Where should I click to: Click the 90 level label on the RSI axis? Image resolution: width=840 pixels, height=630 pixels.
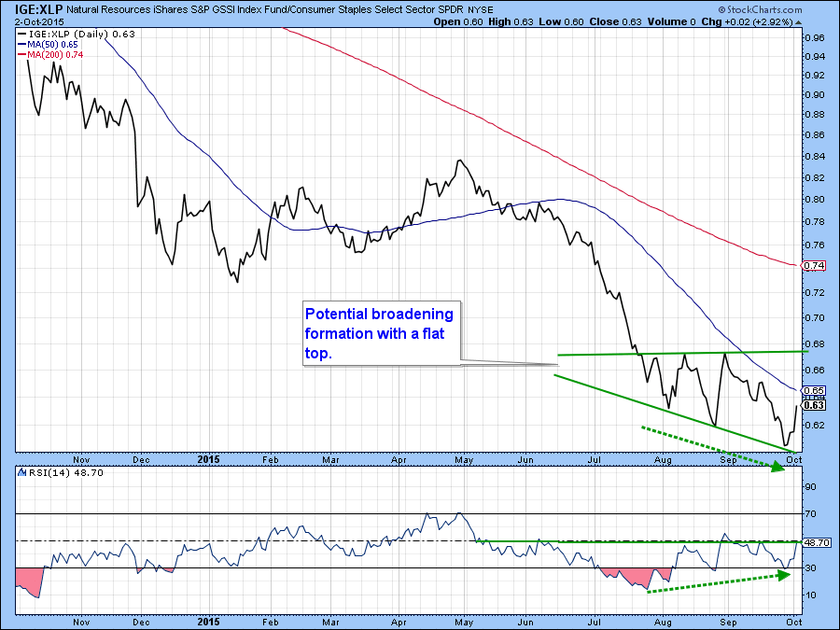click(810, 487)
